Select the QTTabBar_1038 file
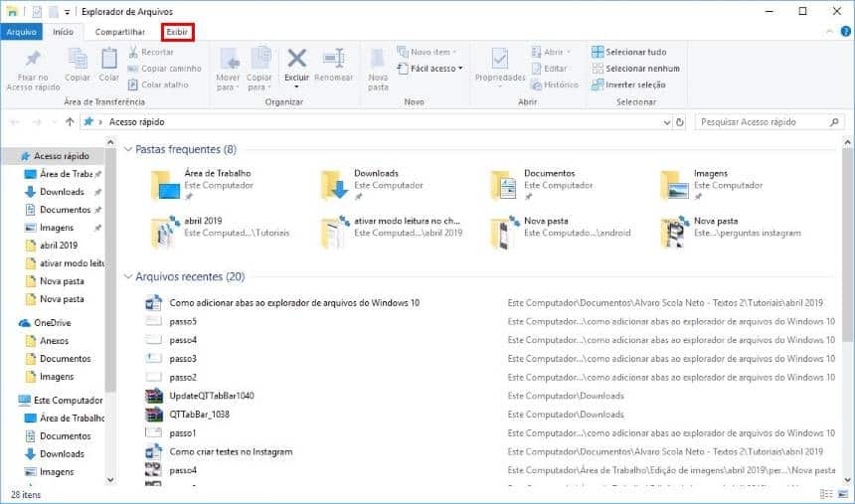Screen dimensions: 855x504 point(199,415)
